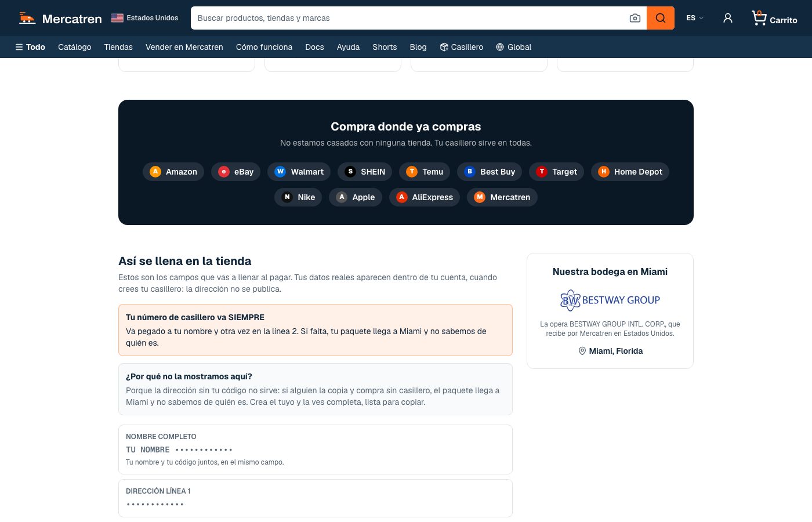The height and width of the screenshot is (522, 812).
Task: Click the Mercatren train logo icon
Action: [x=27, y=18]
